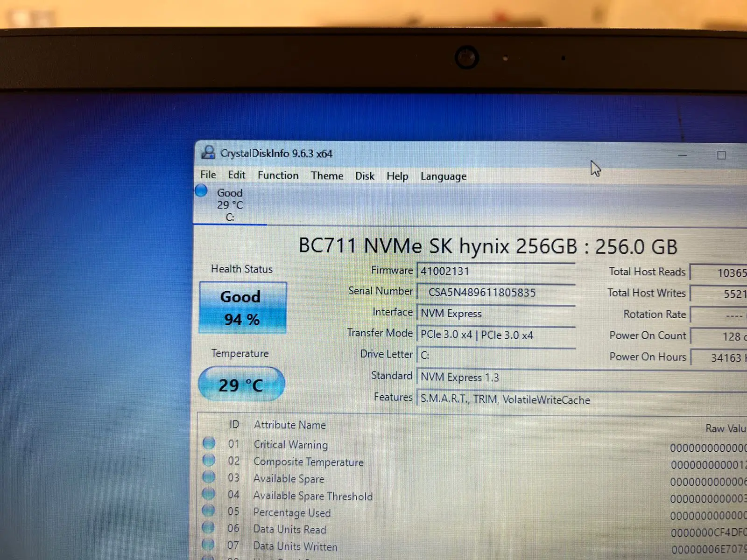The image size is (747, 560).
Task: Click the Total Host Reads value
Action: [719, 273]
